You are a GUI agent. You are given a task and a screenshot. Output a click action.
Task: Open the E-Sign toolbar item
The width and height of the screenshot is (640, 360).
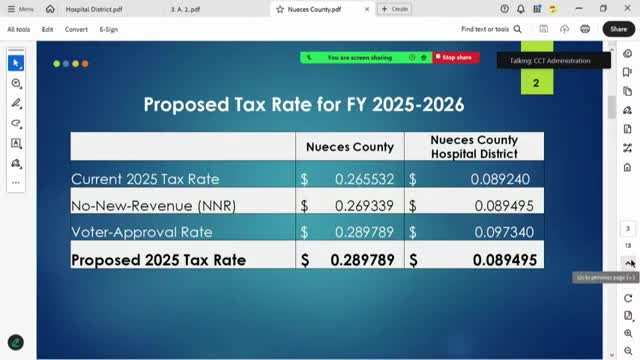tap(109, 29)
